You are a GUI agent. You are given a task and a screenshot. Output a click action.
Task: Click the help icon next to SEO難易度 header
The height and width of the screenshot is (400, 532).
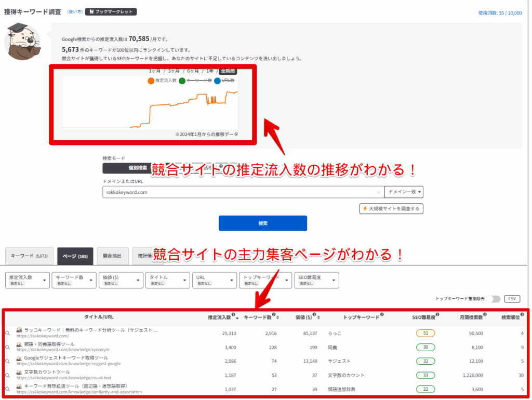(x=437, y=314)
